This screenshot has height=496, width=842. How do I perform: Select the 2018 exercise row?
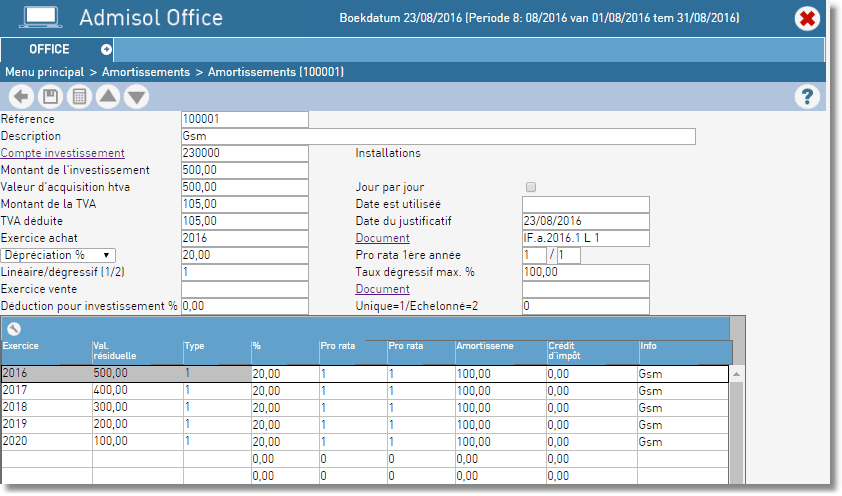pos(365,407)
